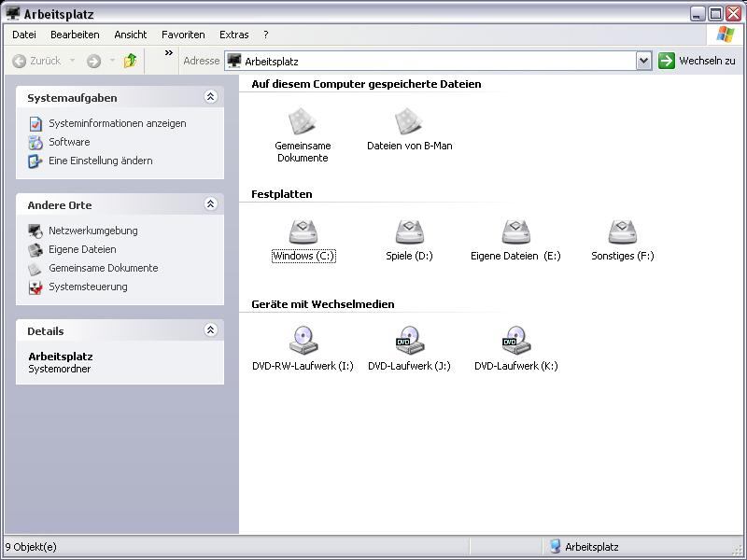Click the Netzwerkumgebung icon in sidebar
The height and width of the screenshot is (560, 747).
click(35, 231)
